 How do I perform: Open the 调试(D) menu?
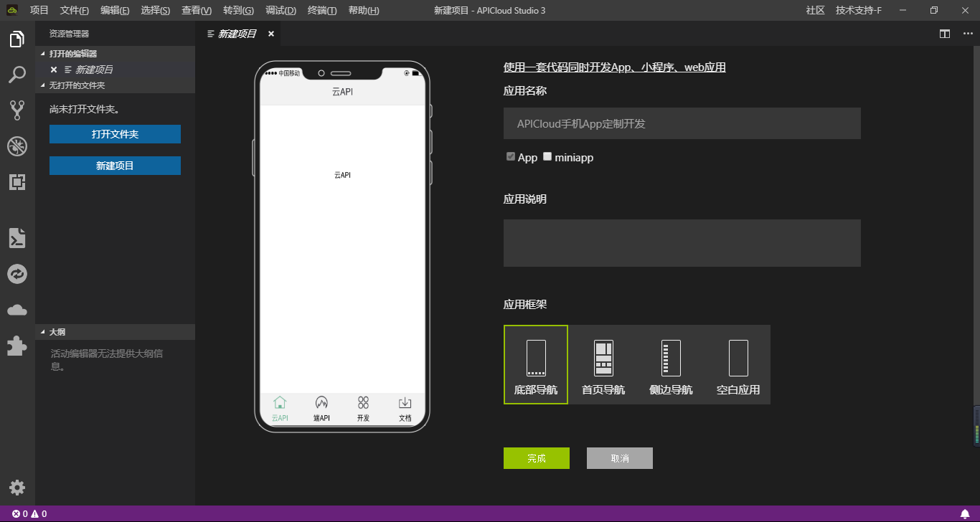[x=281, y=11]
